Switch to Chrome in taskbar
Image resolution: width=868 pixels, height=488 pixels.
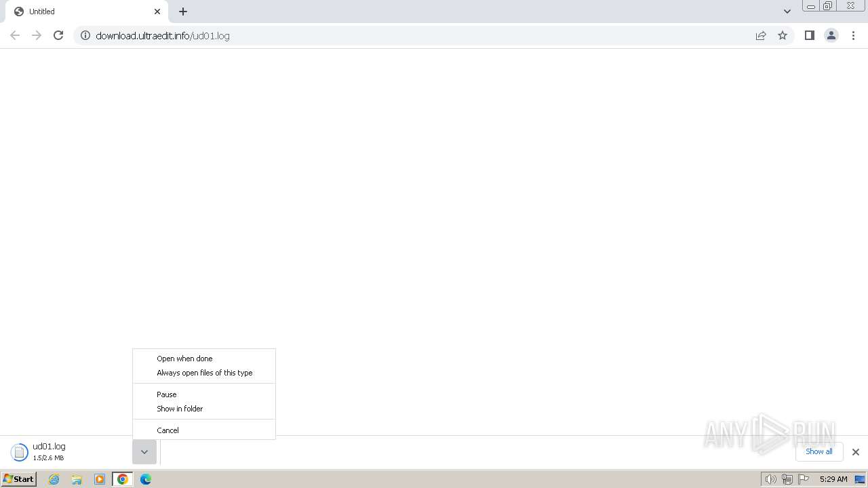point(123,479)
